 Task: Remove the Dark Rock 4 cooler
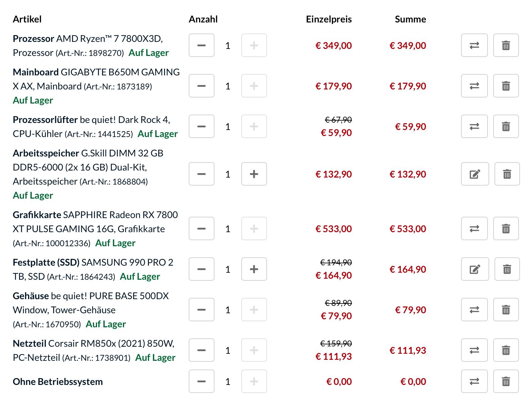click(506, 126)
